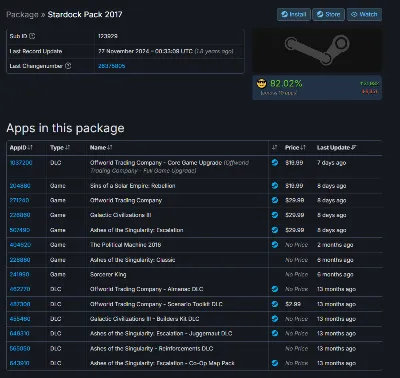Image resolution: width=400 pixels, height=378 pixels.
Task: Click the Watch button
Action: pyautogui.click(x=364, y=14)
